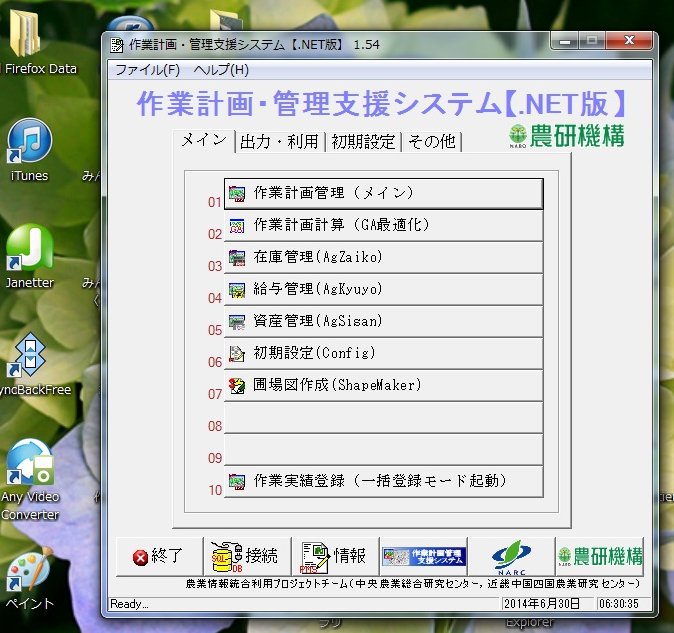Click the 接続 database connect button
This screenshot has width=674, height=633.
[x=246, y=556]
